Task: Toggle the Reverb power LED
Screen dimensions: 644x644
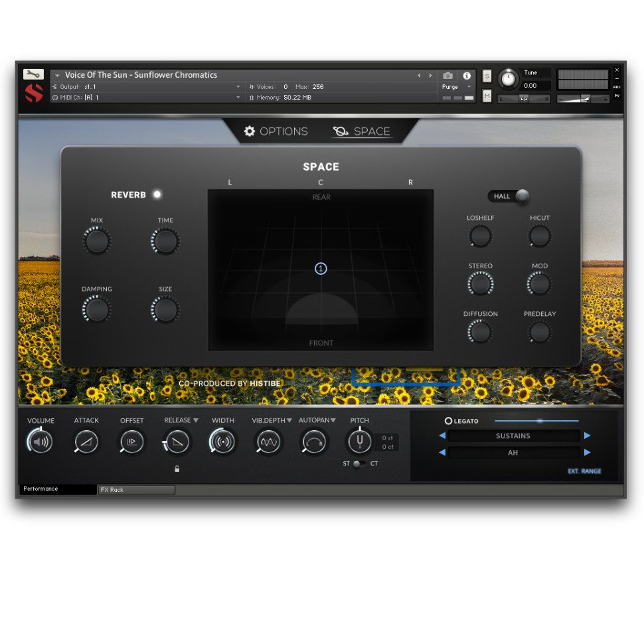Action: (157, 195)
